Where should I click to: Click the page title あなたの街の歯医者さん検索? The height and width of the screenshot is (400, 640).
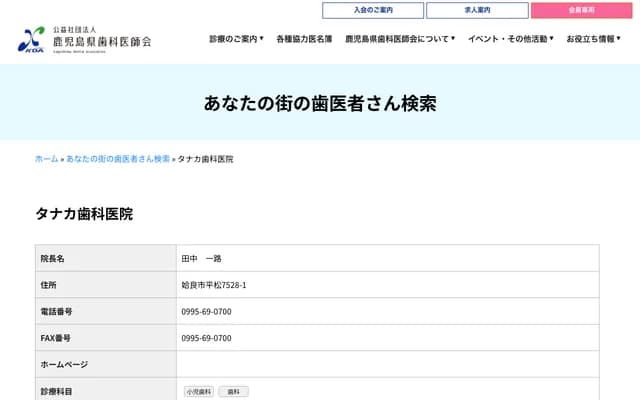click(x=320, y=104)
